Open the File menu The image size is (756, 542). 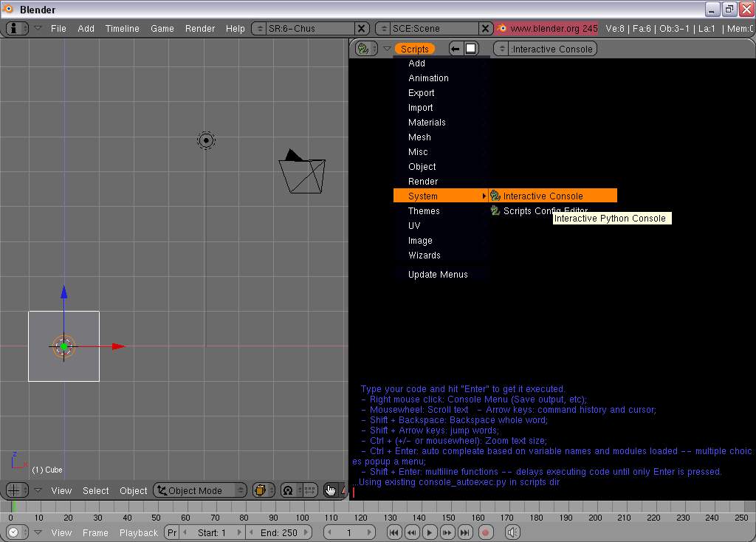[x=58, y=29]
